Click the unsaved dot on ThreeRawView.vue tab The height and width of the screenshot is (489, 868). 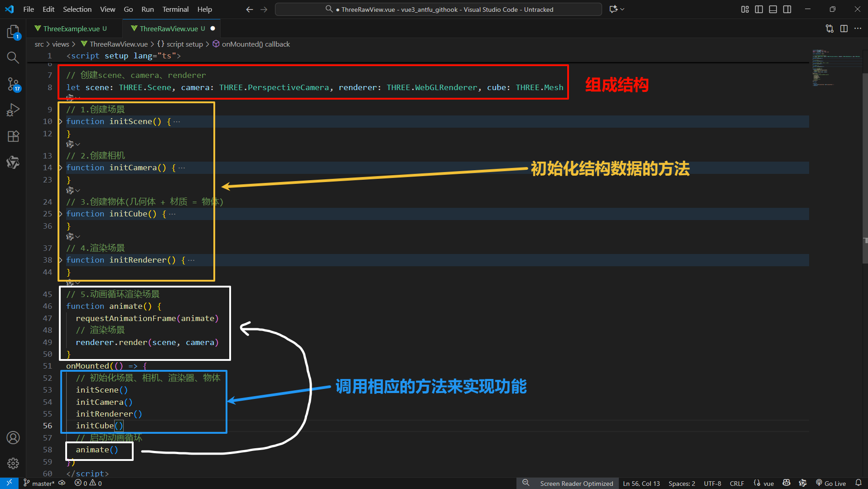tap(212, 29)
